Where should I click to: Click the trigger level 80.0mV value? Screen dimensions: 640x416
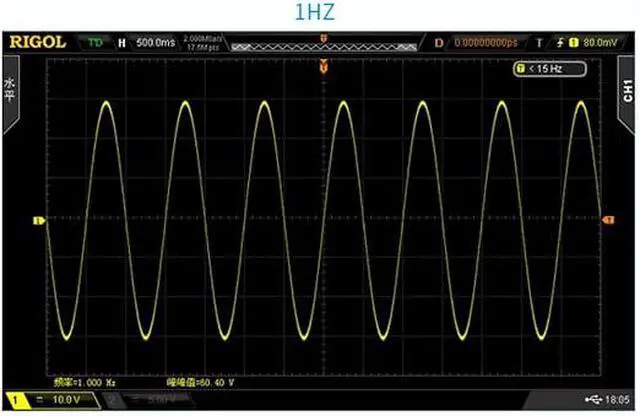[600, 43]
